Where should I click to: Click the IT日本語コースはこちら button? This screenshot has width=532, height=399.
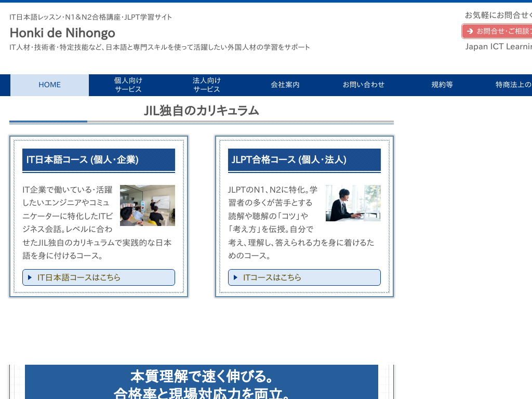pos(99,277)
